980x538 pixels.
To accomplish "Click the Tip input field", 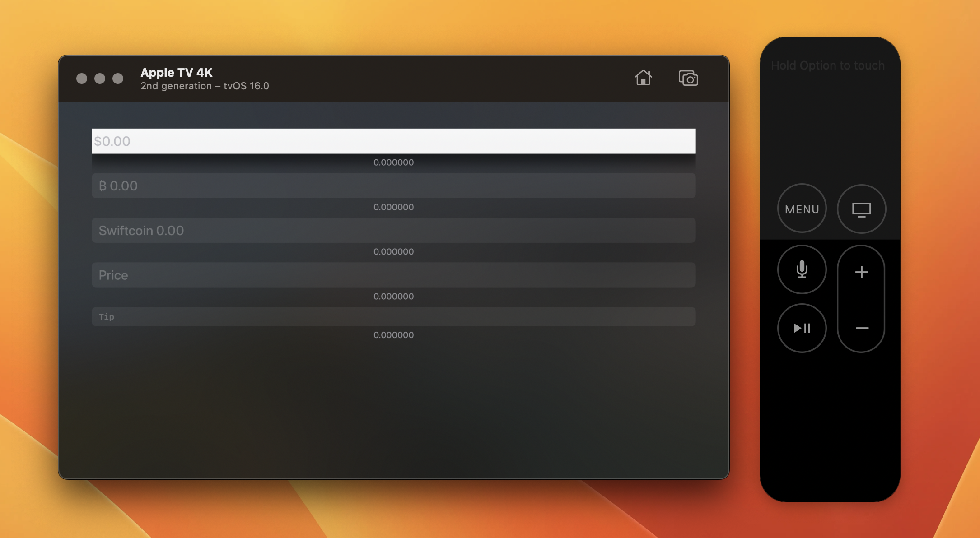I will (393, 316).
